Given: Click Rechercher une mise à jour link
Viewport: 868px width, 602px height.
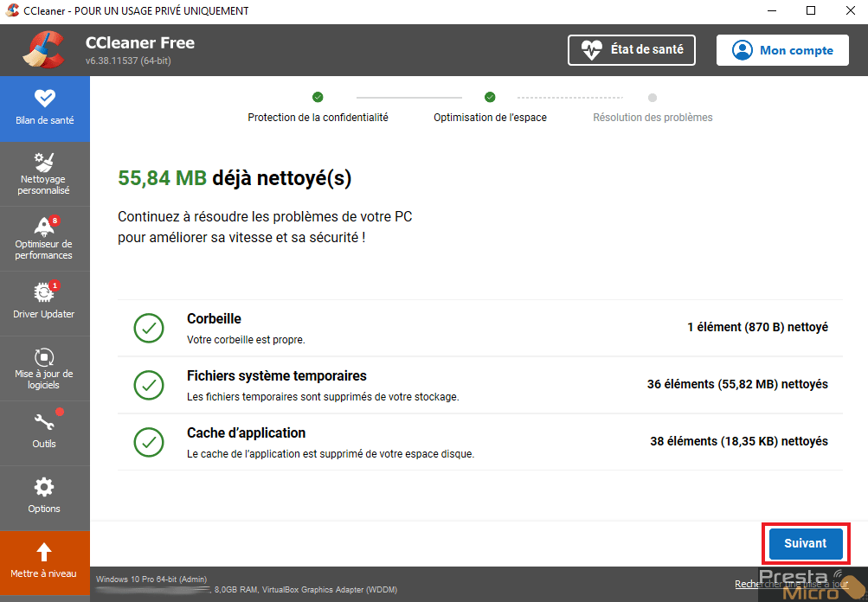Looking at the screenshot, I should [x=792, y=584].
